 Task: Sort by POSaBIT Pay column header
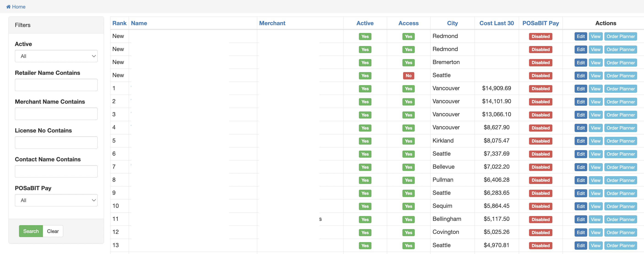coord(540,23)
